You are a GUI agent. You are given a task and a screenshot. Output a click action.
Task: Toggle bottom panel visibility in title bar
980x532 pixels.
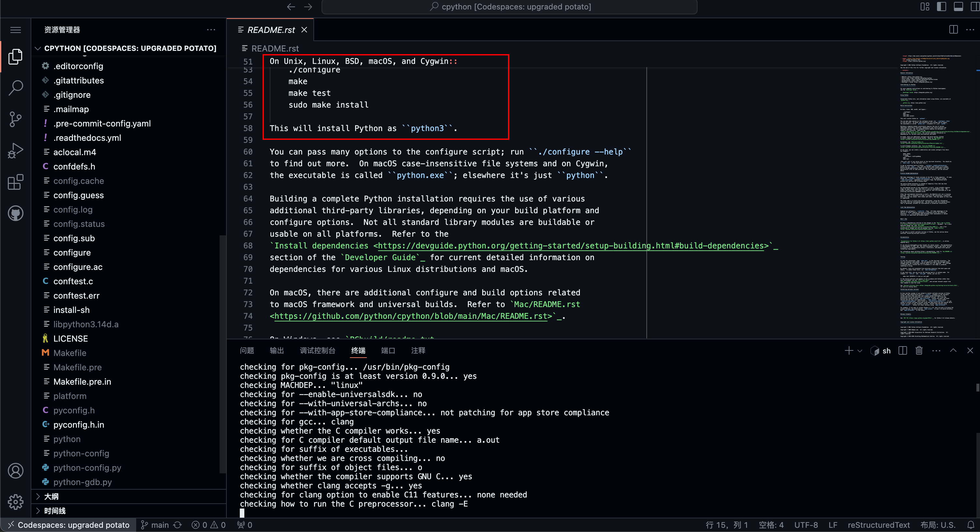pos(958,7)
